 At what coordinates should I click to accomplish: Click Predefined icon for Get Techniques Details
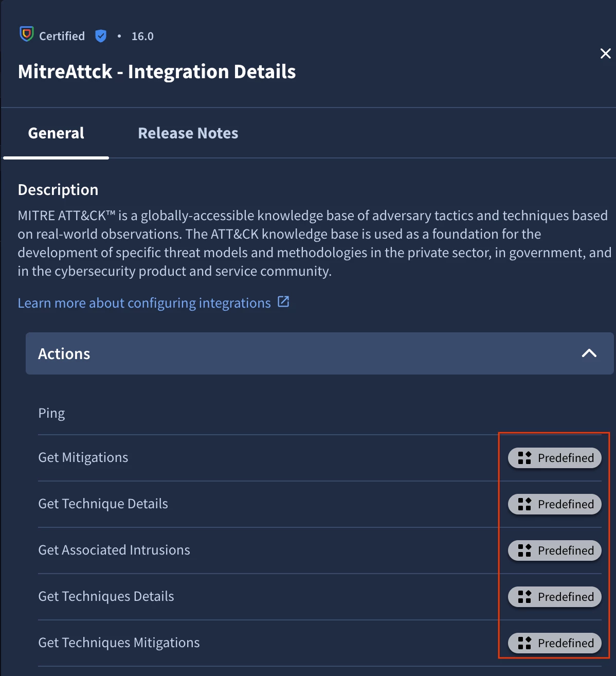[x=524, y=597]
